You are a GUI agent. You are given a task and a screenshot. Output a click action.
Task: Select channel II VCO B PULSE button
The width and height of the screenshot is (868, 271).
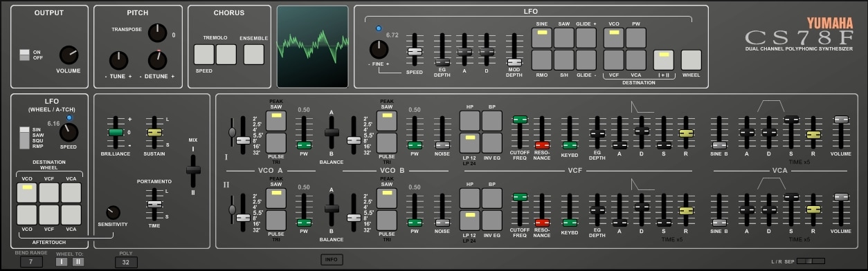pyautogui.click(x=387, y=220)
